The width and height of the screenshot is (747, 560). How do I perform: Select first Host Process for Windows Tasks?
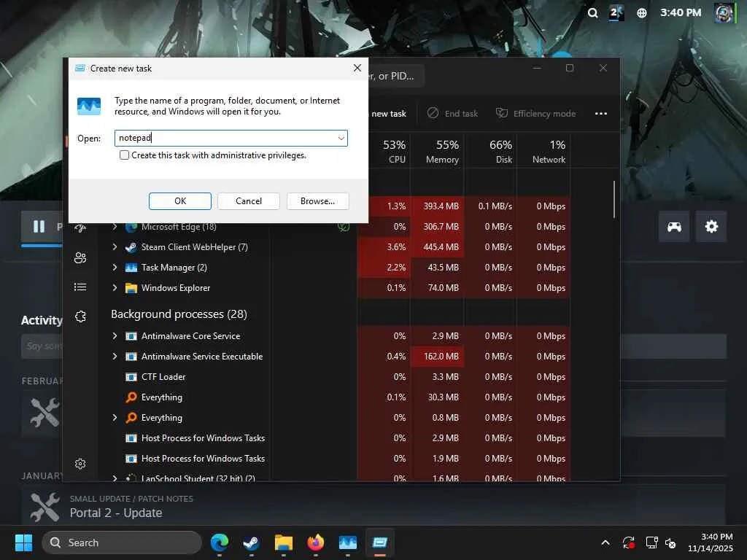[x=203, y=438]
